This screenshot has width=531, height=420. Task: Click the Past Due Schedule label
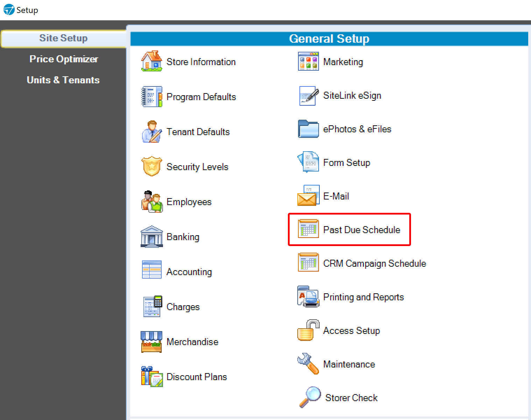(362, 230)
